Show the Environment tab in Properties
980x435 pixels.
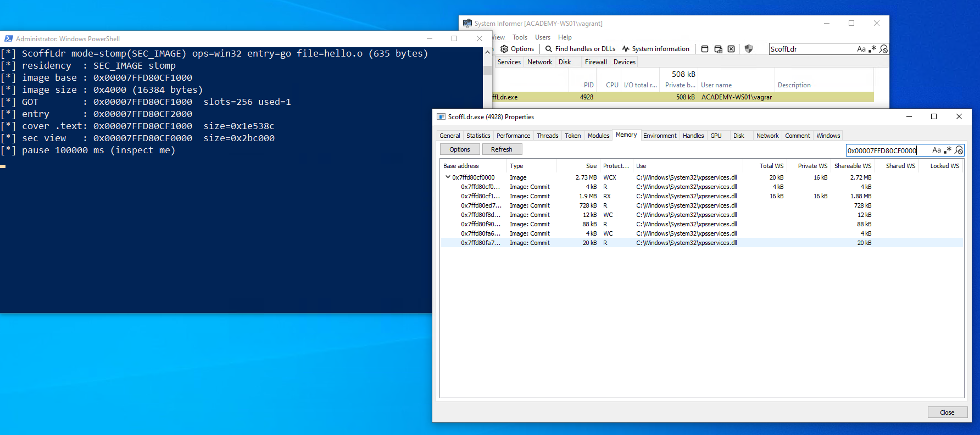(660, 136)
